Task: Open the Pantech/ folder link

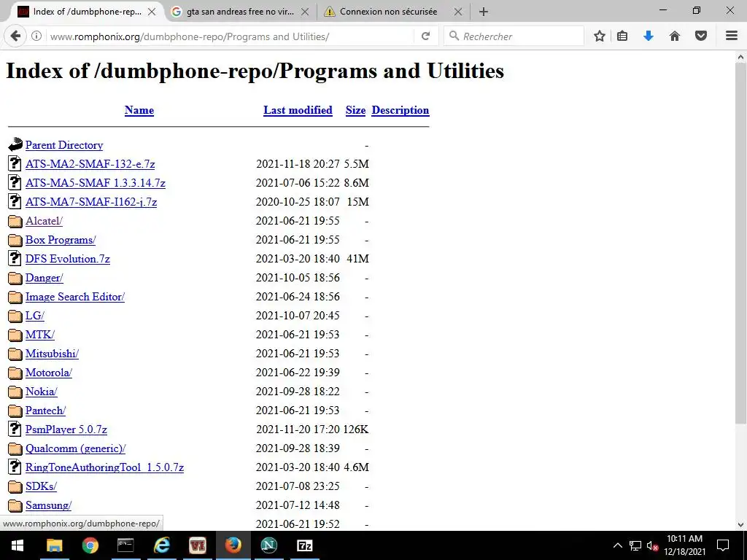Action: [45, 411]
